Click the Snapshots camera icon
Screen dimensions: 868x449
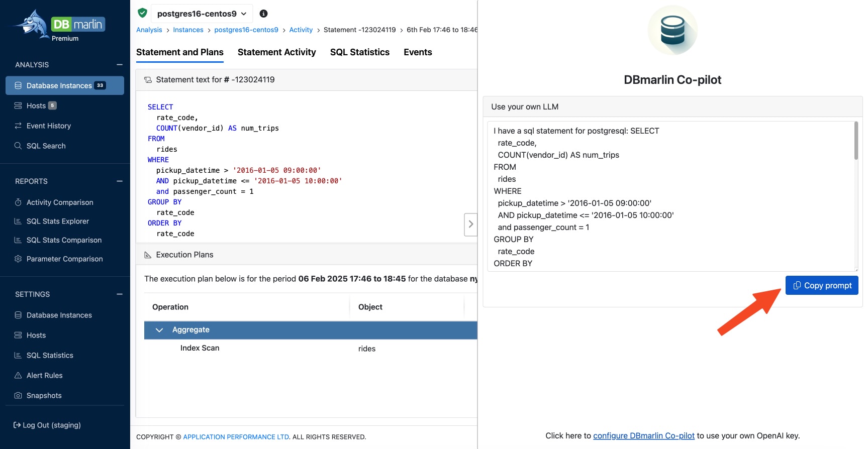(x=18, y=395)
